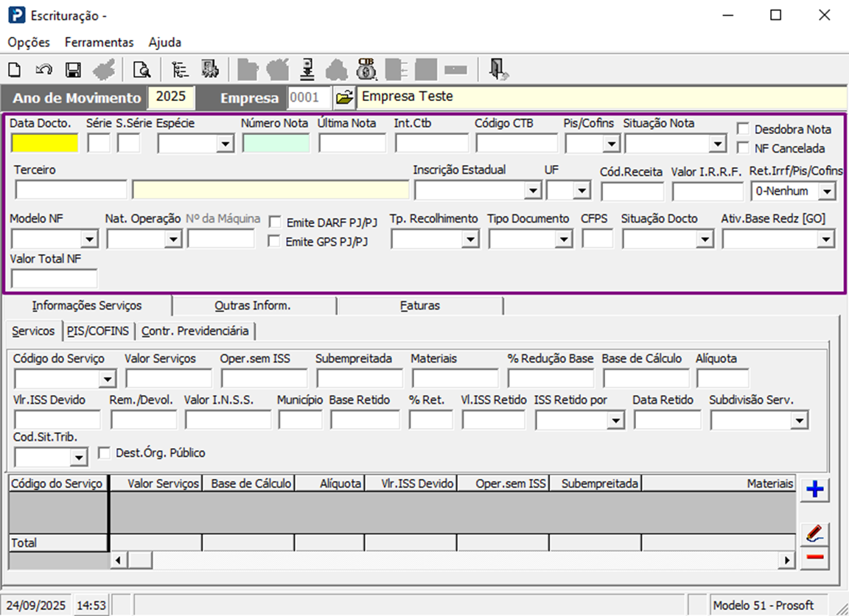Image resolution: width=849 pixels, height=616 pixels.
Task: Select the PIS/COFINS sub-tab
Action: pos(97,331)
